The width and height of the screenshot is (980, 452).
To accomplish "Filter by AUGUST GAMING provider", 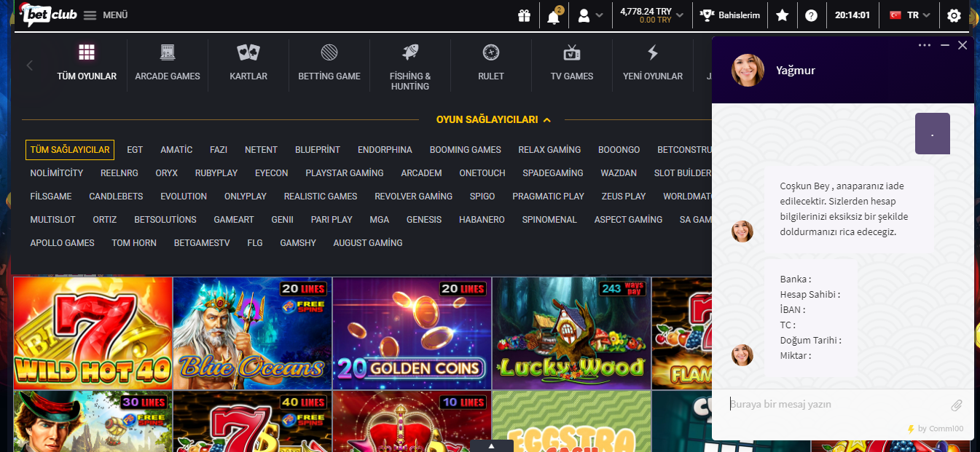I will point(368,243).
